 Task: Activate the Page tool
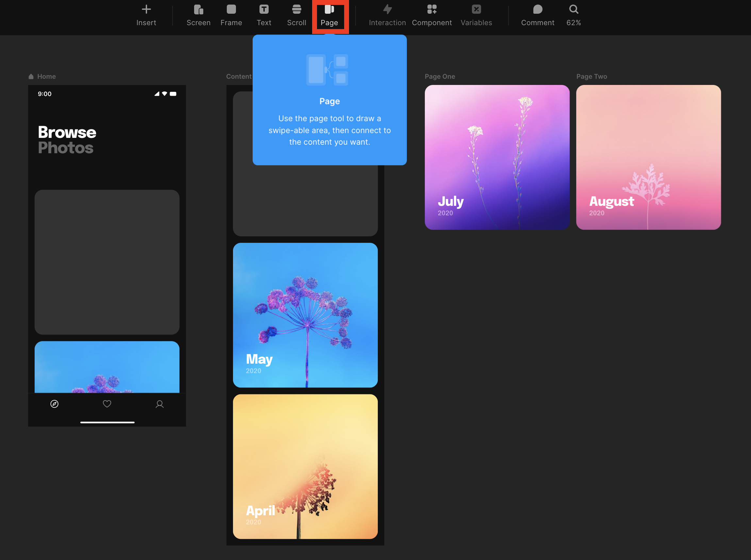tap(329, 15)
